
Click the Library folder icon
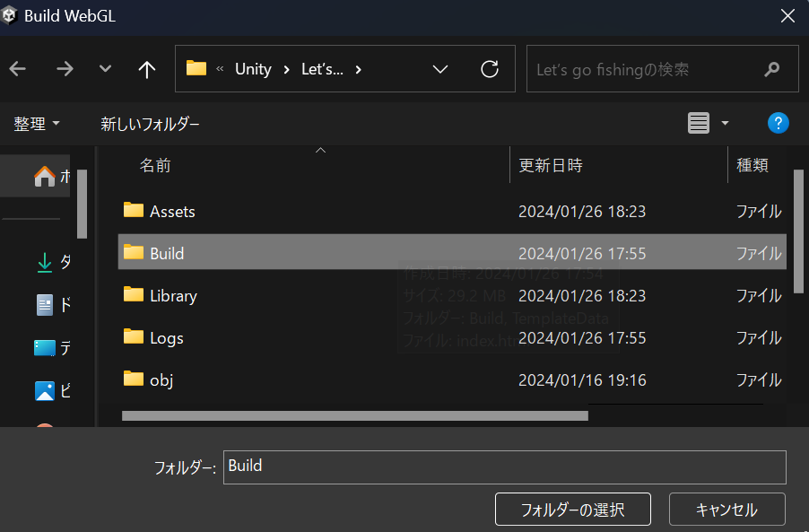(134, 294)
